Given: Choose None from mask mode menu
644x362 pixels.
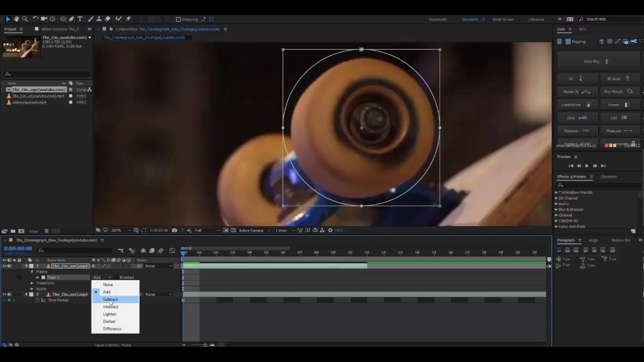Looking at the screenshot, I should pyautogui.click(x=115, y=285).
